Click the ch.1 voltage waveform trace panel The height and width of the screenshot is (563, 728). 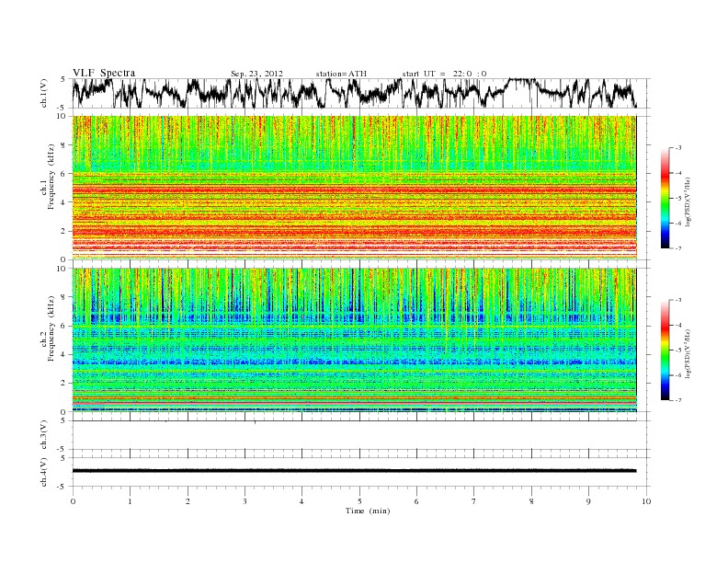tap(360, 93)
